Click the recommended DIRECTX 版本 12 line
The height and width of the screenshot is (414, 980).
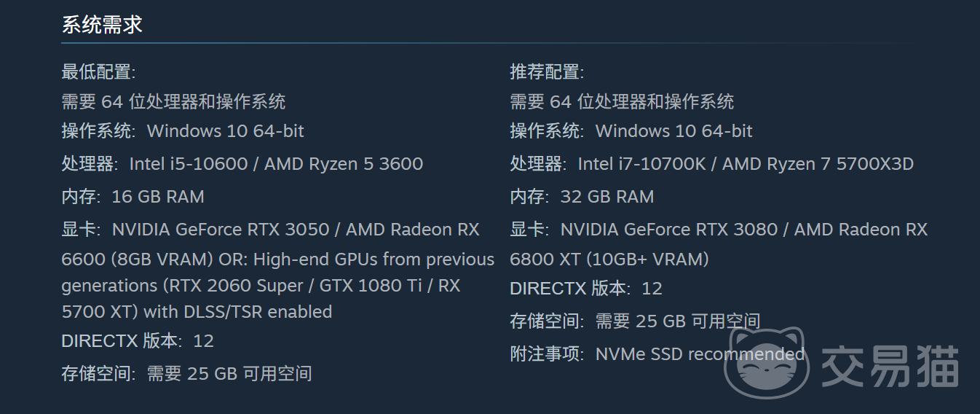(x=586, y=289)
